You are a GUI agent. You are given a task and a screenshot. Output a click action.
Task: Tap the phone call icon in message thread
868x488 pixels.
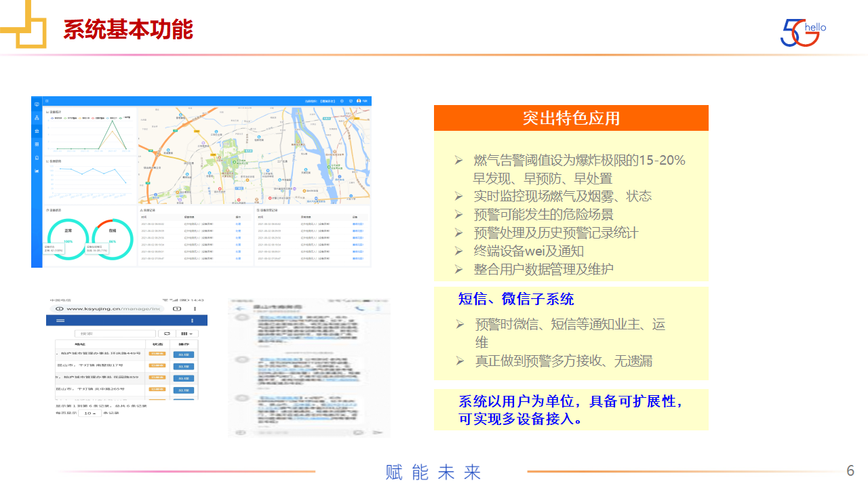[359, 309]
